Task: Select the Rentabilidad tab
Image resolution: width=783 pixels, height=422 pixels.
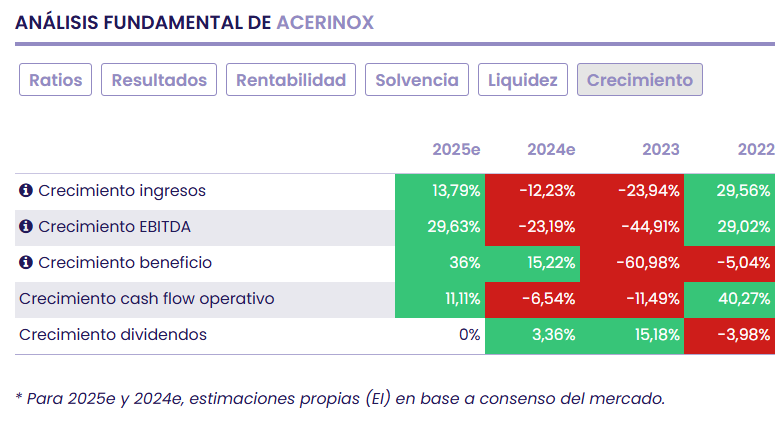Action: (291, 80)
